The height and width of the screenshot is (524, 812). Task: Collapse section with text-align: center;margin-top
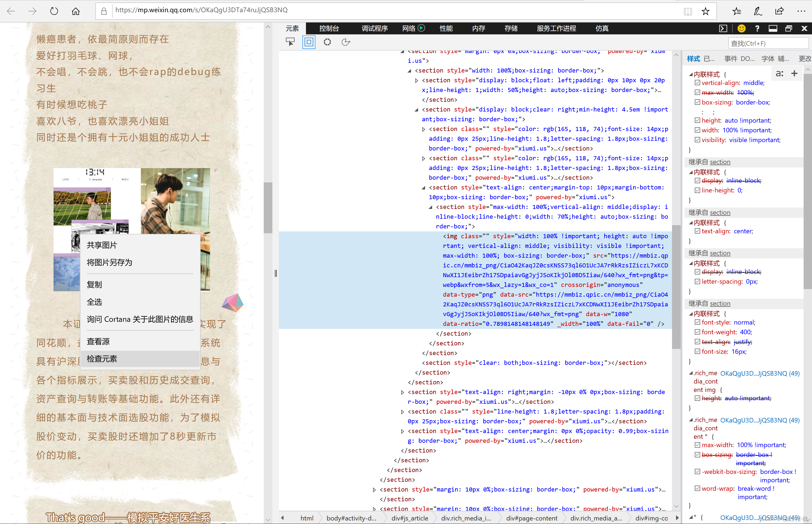pos(424,188)
